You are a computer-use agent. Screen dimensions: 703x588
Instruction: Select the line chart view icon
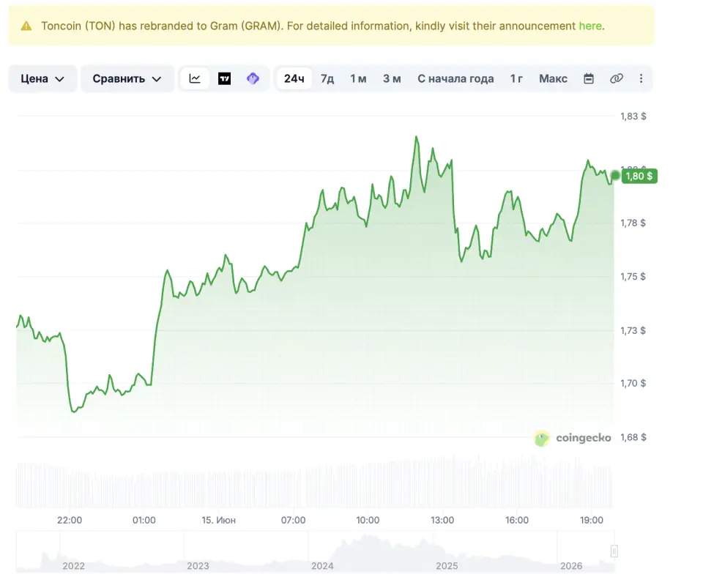click(x=195, y=78)
